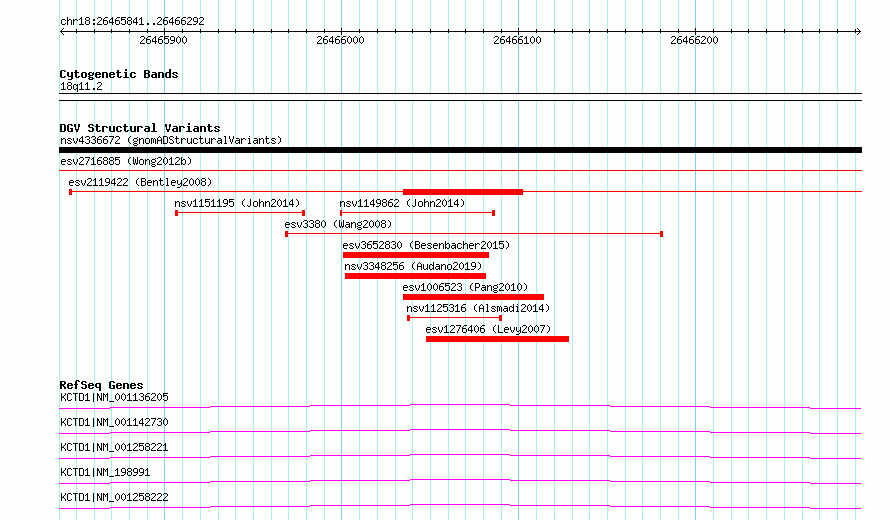Click the thick black nsv4336672 variant bar
This screenshot has height=520, width=890.
pos(460,150)
